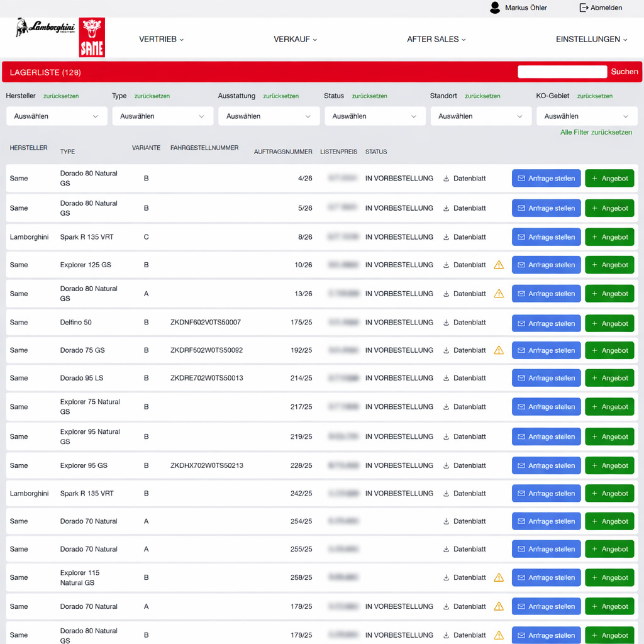
Task: Download Datenblatt for order 4/26
Action: coord(464,179)
